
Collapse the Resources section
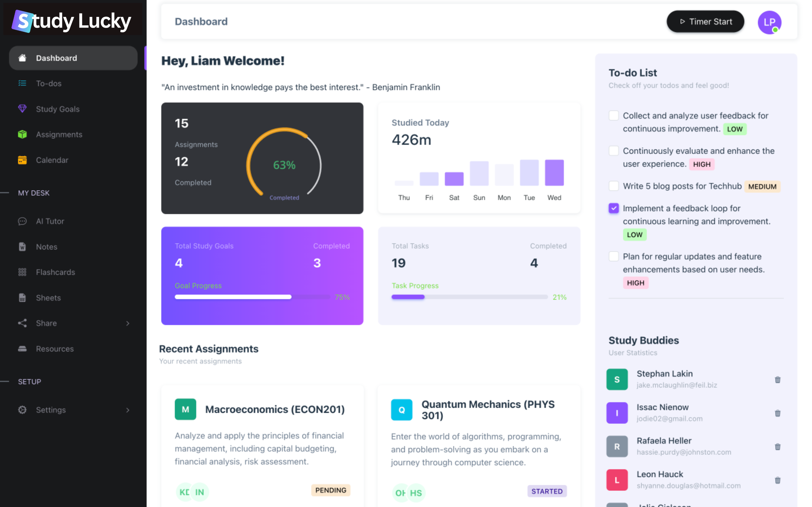click(55, 349)
